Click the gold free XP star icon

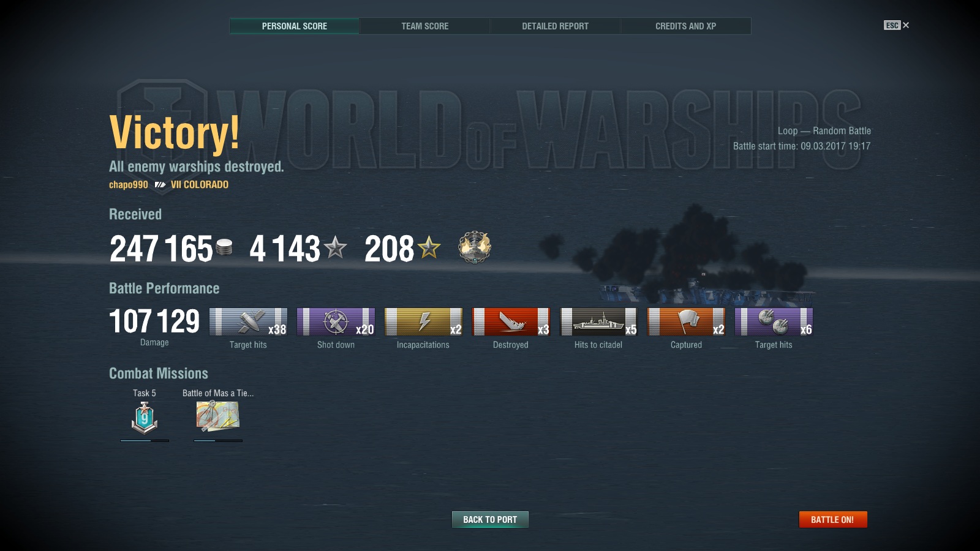click(x=429, y=248)
